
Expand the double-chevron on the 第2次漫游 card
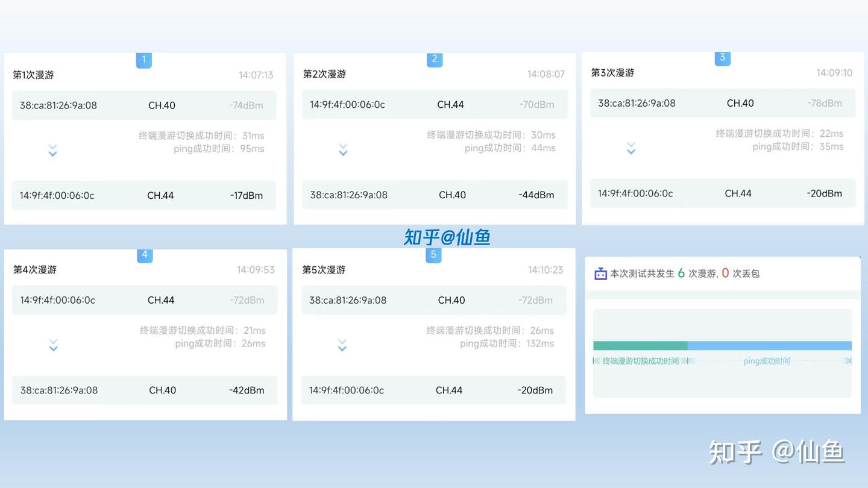click(x=343, y=150)
